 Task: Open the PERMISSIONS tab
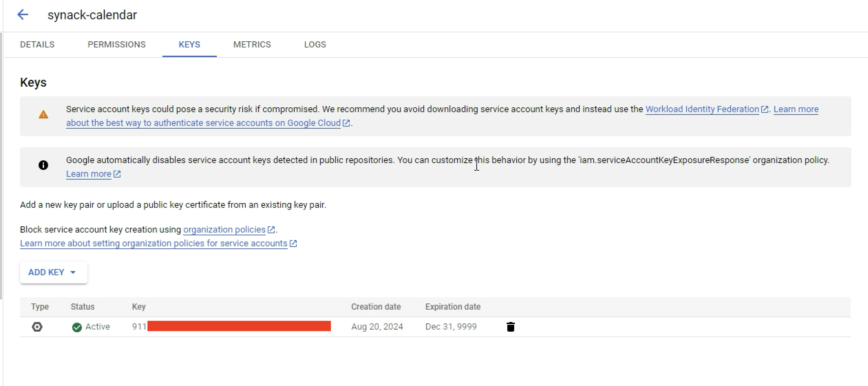117,44
